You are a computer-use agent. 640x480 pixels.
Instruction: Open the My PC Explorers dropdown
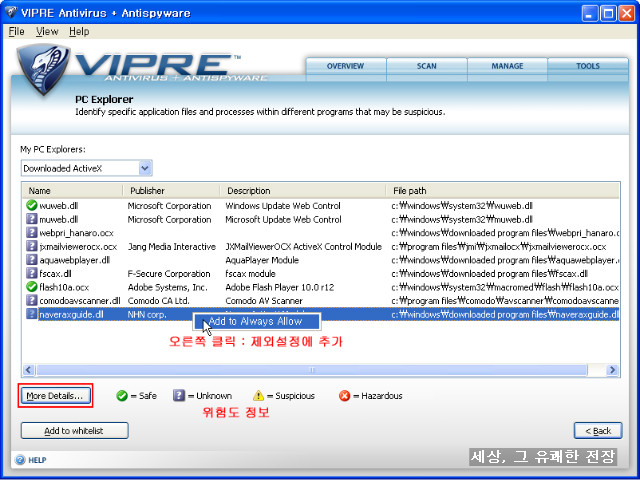pos(145,168)
